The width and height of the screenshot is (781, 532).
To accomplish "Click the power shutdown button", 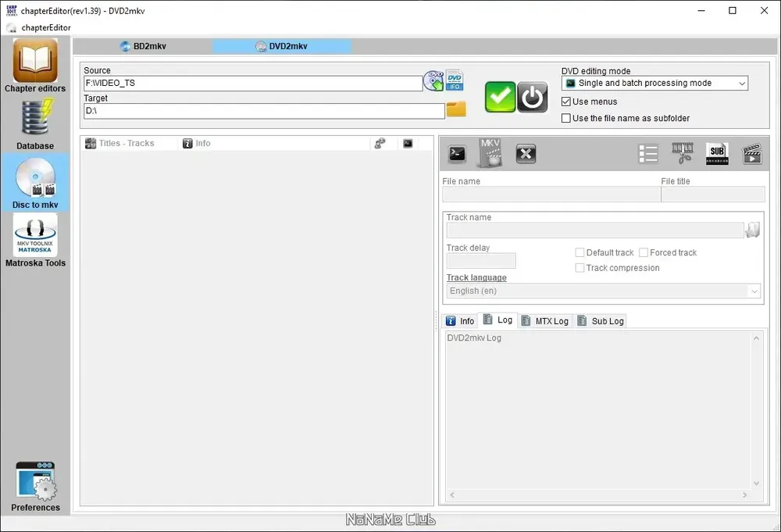I will point(533,97).
